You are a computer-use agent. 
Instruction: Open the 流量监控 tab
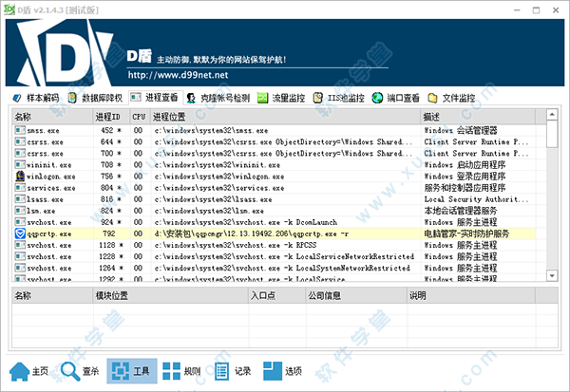coord(281,98)
